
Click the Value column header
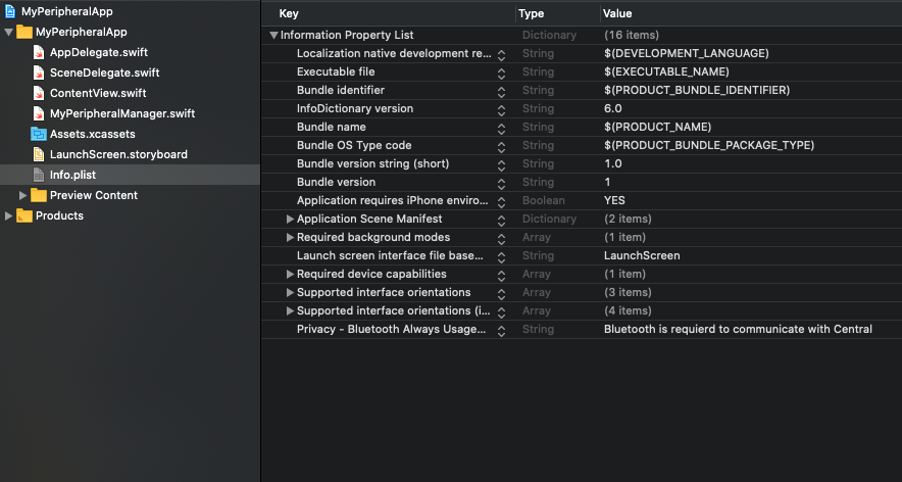tap(618, 14)
